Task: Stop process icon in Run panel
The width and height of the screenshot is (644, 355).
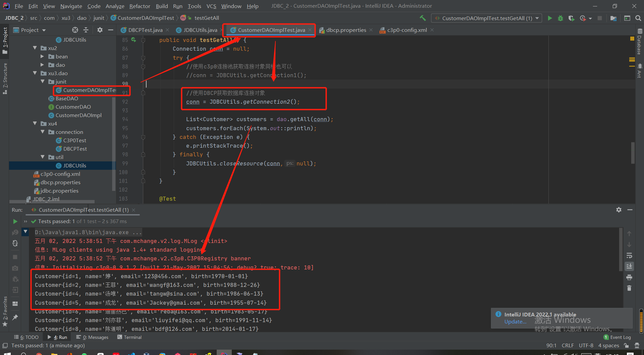Action: click(x=15, y=257)
